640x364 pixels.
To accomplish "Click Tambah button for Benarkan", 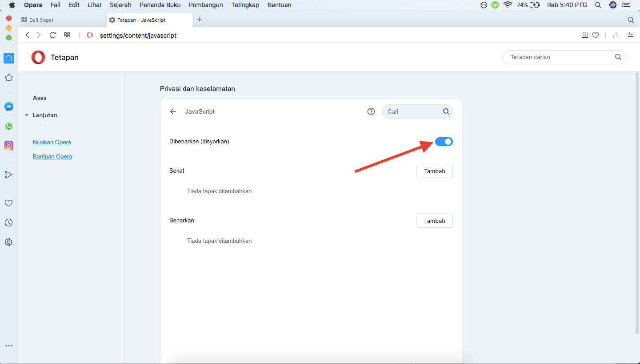I will 434,221.
